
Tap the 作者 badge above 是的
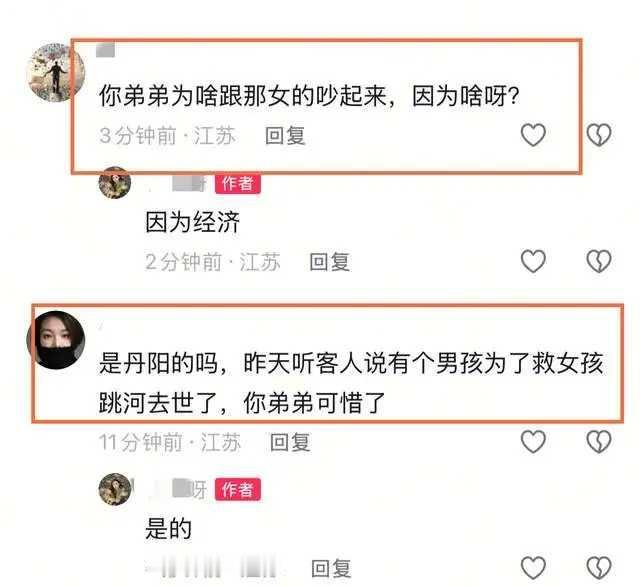(238, 489)
